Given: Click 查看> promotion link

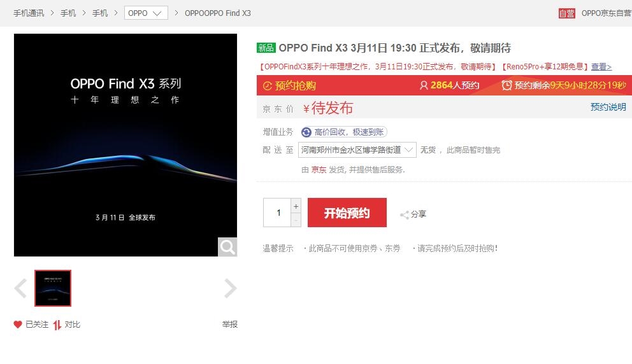Looking at the screenshot, I should click(x=601, y=67).
